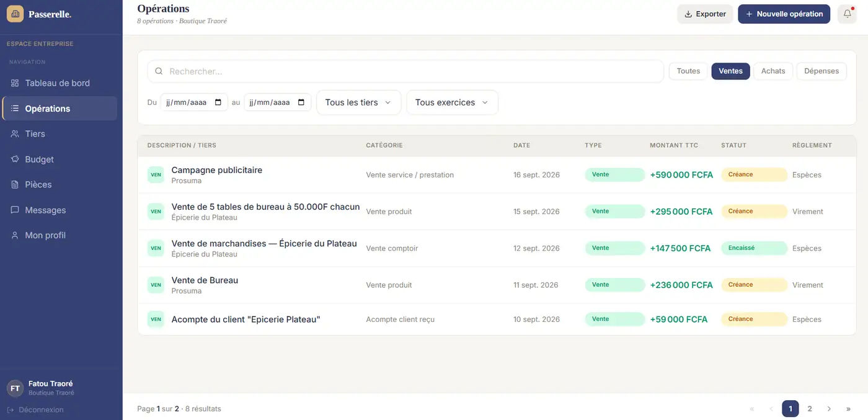Click the MONTANT TTC column header
Screen dimensions: 868x420
click(x=674, y=145)
